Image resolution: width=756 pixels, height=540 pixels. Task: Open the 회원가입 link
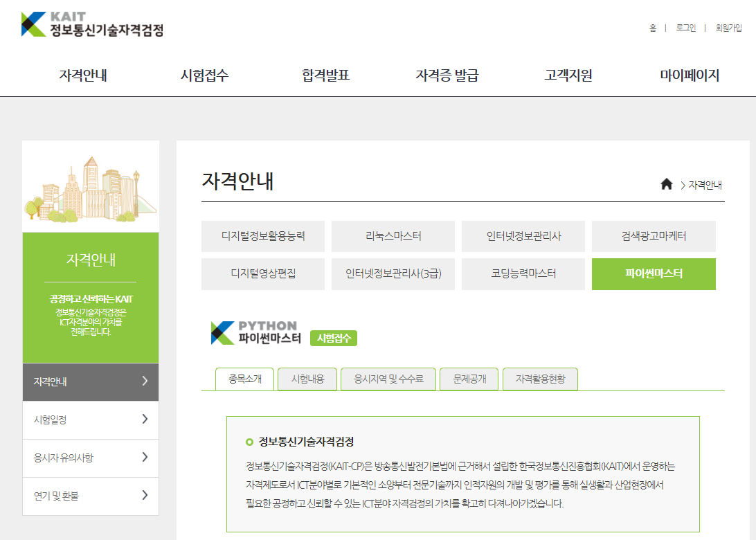[x=728, y=28]
